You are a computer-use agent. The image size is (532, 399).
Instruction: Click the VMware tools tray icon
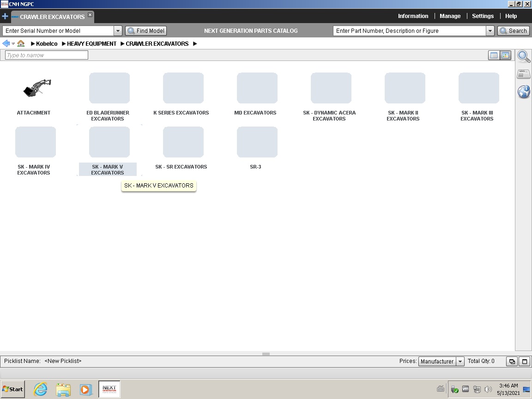465,389
